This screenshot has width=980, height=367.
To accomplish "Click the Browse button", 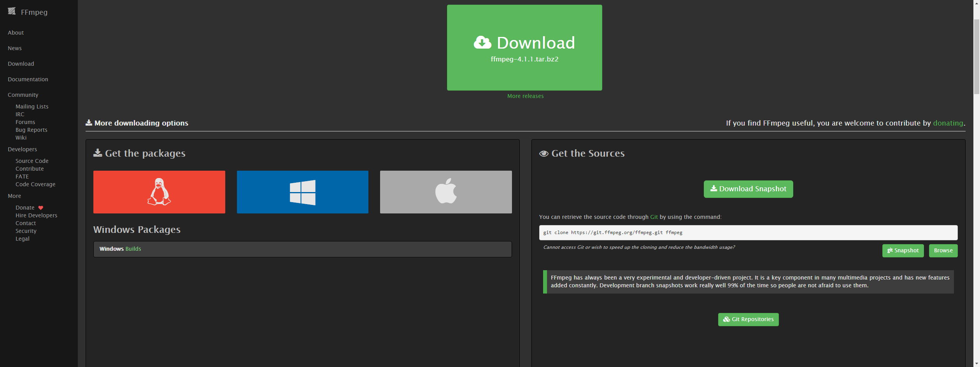I will tap(943, 251).
